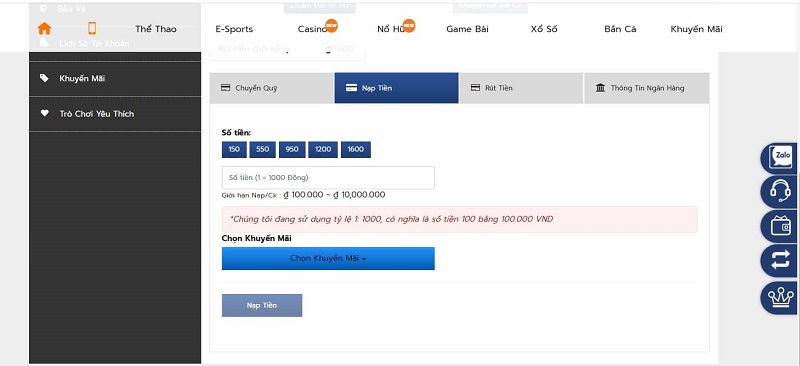The width and height of the screenshot is (800, 366).
Task: Click the NEW badge on Nổ Hũ
Action: (x=409, y=26)
